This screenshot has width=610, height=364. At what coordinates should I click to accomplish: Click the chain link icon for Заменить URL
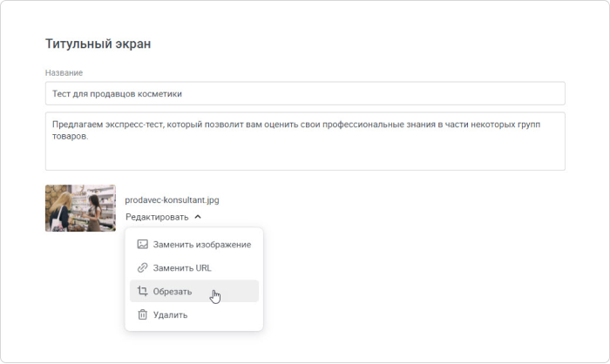click(x=142, y=268)
